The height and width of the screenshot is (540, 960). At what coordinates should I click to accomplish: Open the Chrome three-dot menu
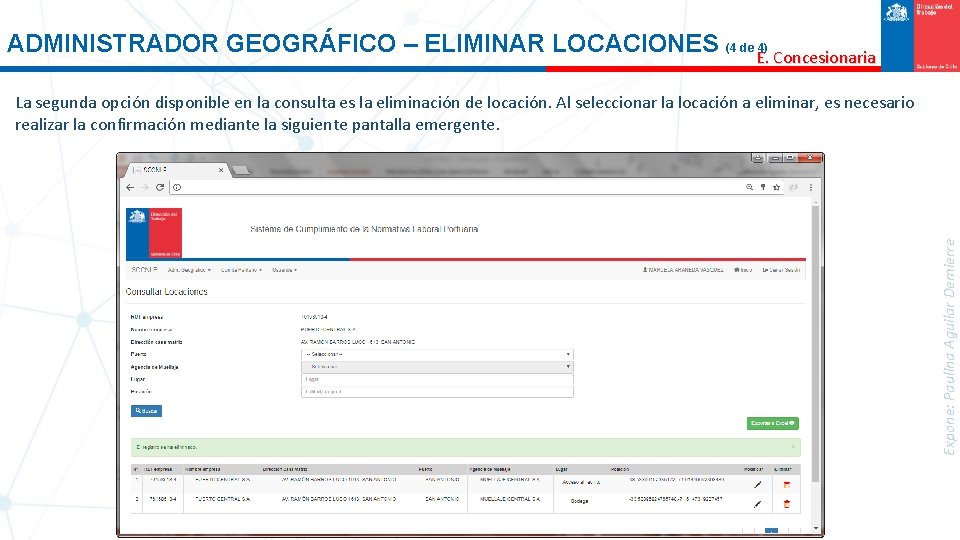811,187
